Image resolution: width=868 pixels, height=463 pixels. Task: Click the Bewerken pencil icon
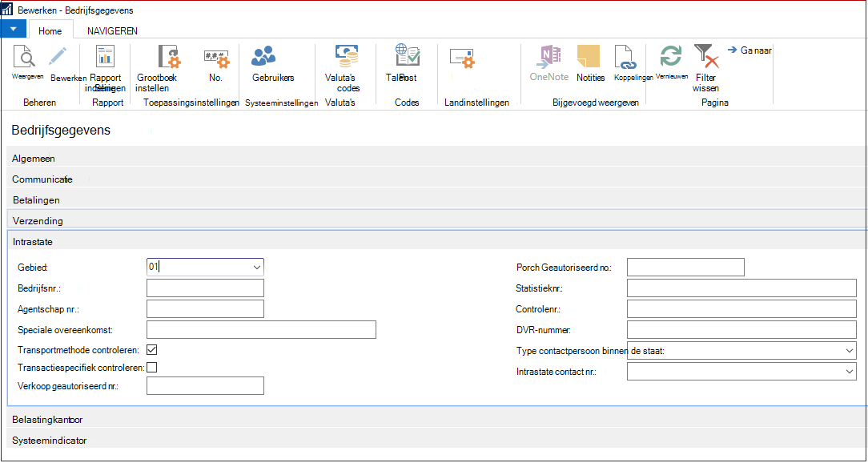[x=57, y=57]
